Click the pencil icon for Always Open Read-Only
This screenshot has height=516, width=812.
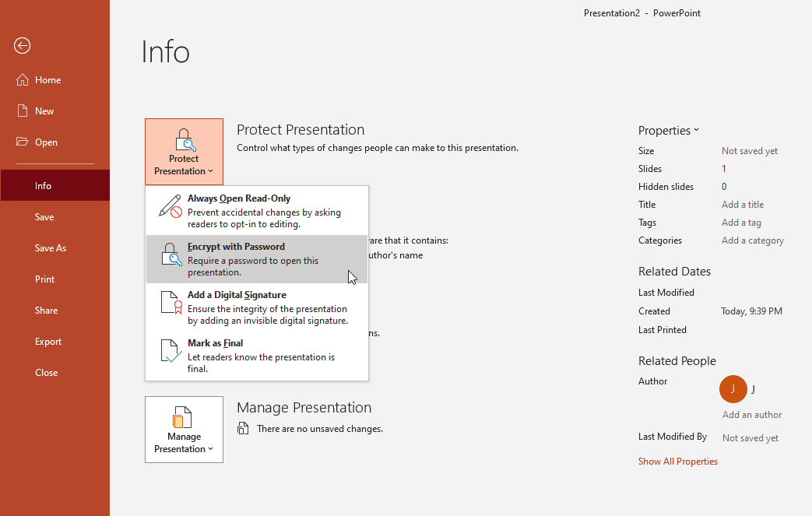point(170,206)
